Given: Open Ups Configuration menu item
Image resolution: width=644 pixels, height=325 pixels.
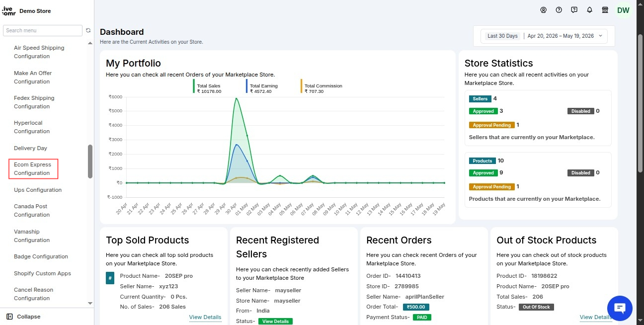Looking at the screenshot, I should [38, 190].
